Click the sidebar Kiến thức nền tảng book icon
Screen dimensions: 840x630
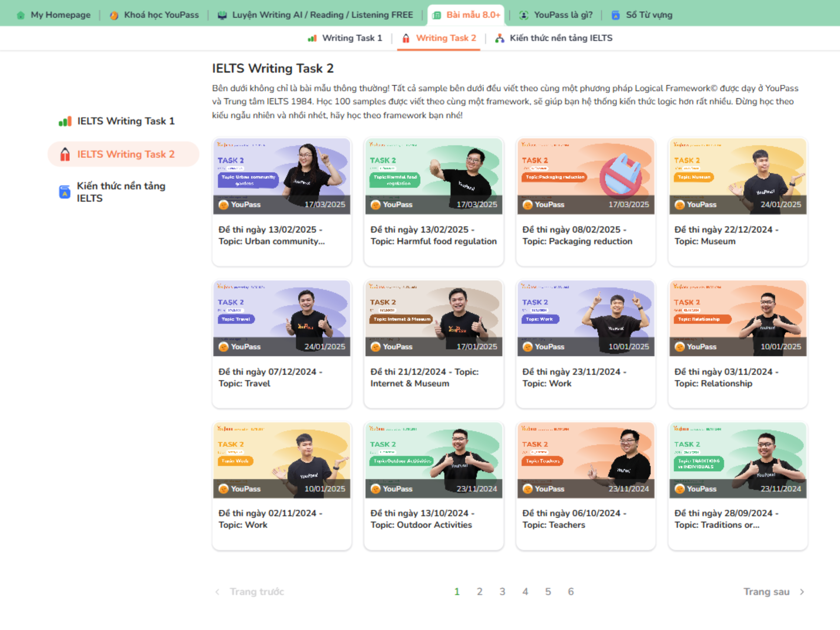coord(65,192)
